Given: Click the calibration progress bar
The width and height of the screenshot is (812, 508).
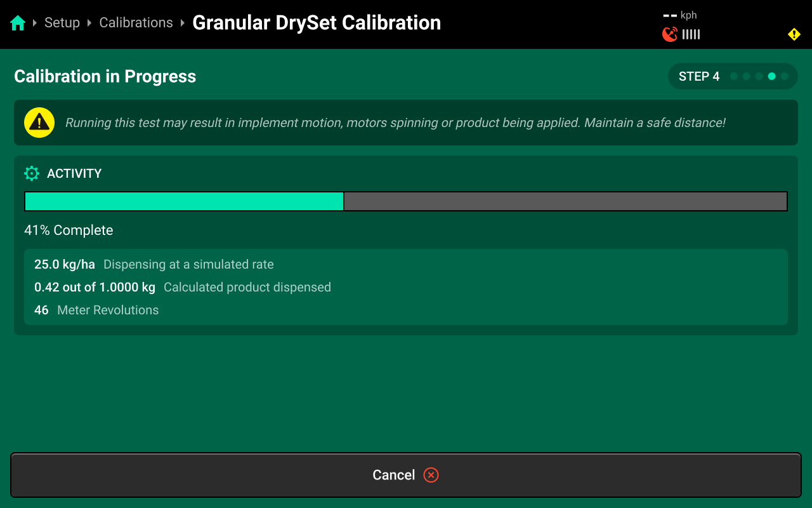Looking at the screenshot, I should (x=406, y=201).
